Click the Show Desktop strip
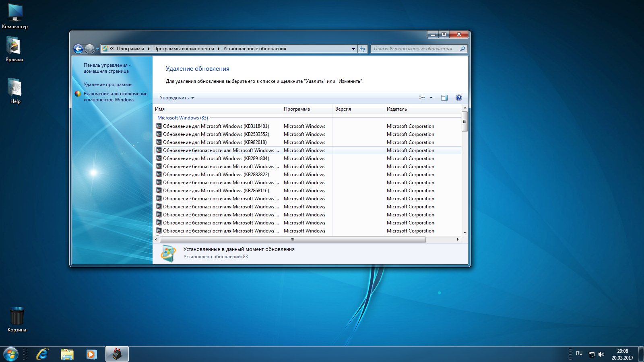 pyautogui.click(x=641, y=354)
